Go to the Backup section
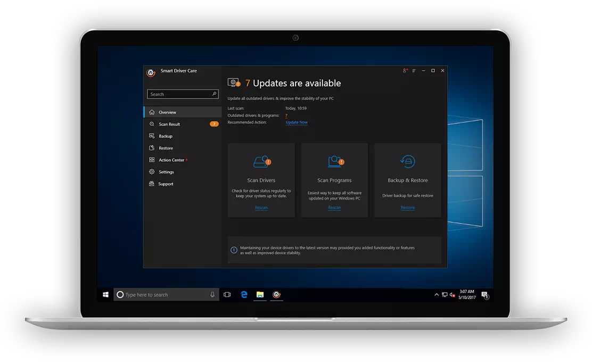Screen dimensions: 592x364 [x=183, y=136]
